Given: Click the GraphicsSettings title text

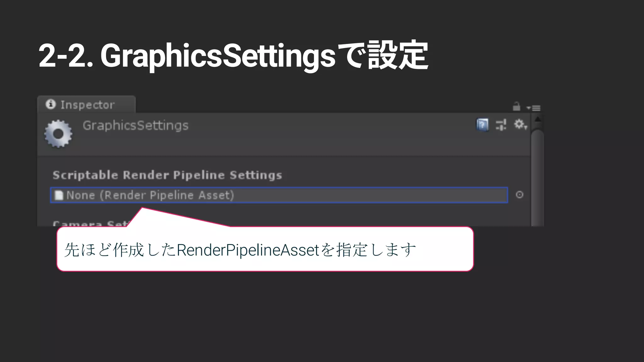Looking at the screenshot, I should (x=136, y=126).
